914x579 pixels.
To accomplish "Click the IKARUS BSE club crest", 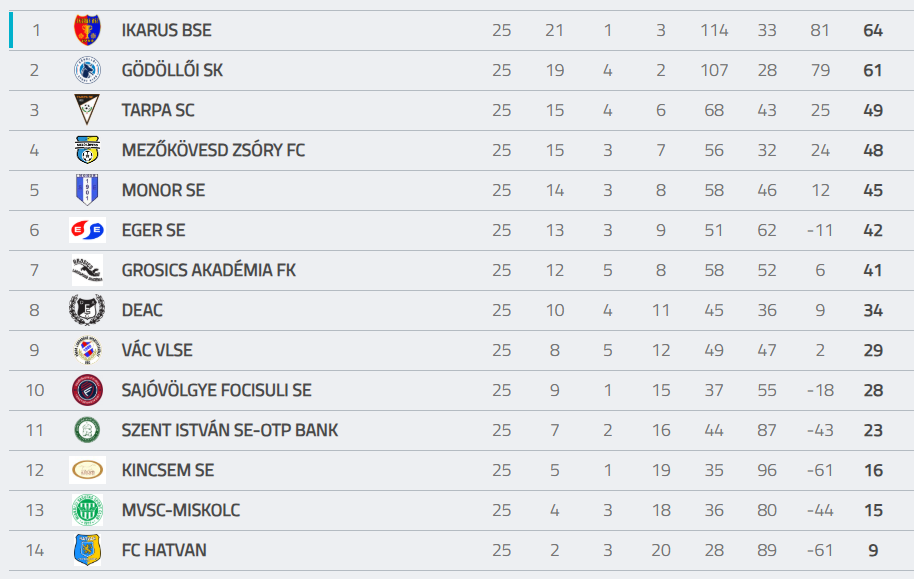I will pos(87,30).
